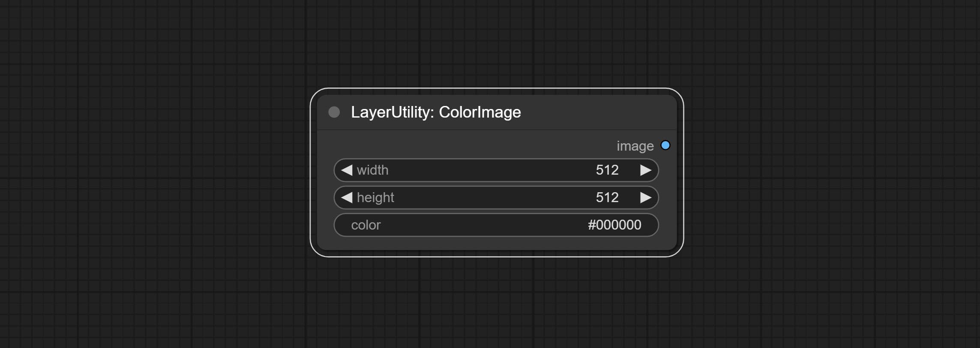Click the height label in the widget
The width and height of the screenshot is (980, 348).
[375, 197]
